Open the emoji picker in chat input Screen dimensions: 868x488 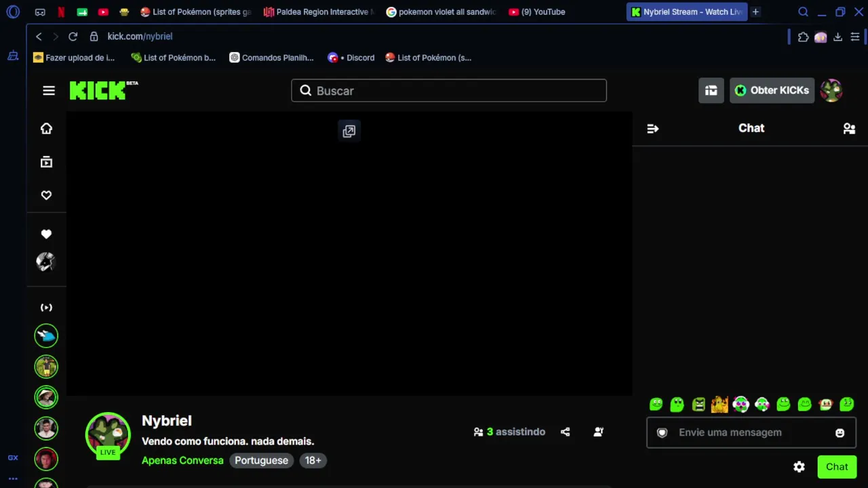(x=840, y=433)
